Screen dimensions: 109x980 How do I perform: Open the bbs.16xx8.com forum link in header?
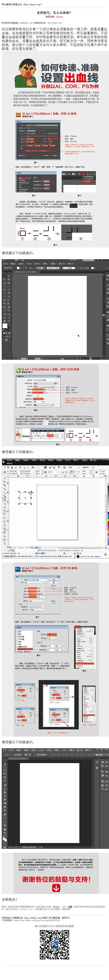pos(32,5)
